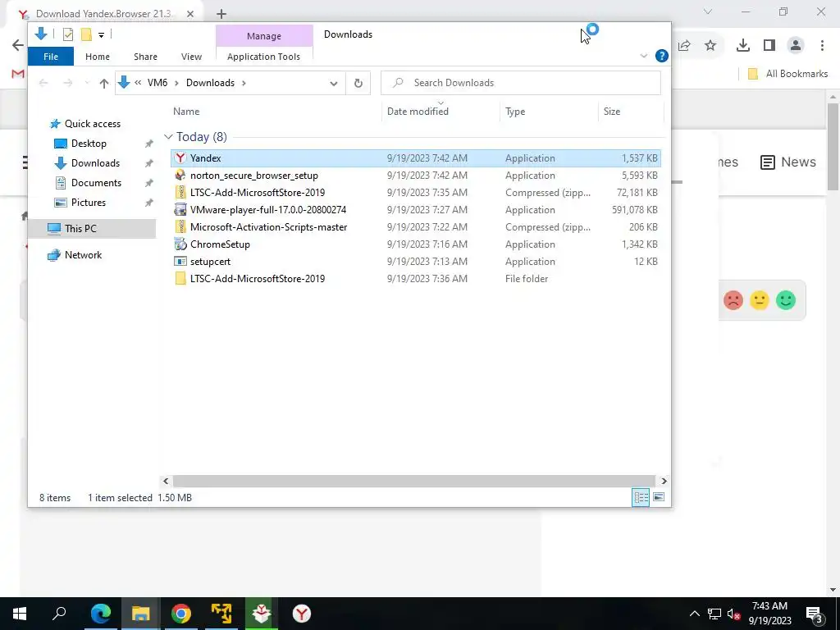Switch to large icons view layout
This screenshot has height=630, width=840.
pyautogui.click(x=659, y=497)
